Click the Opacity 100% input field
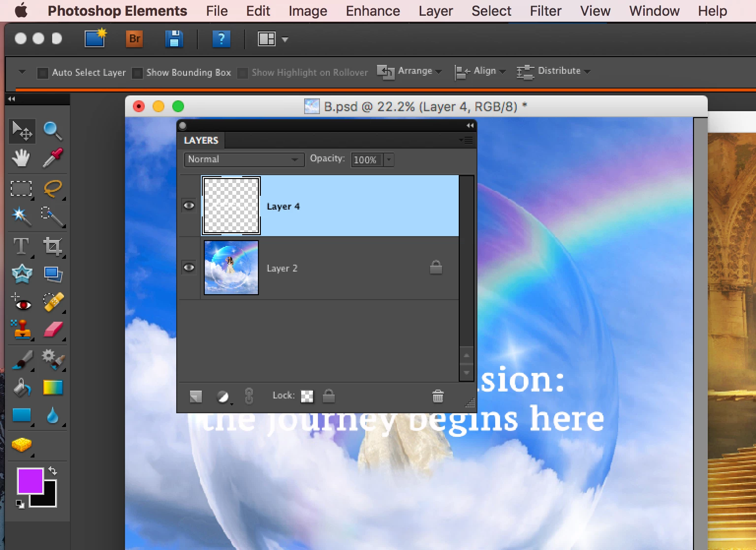This screenshot has width=756, height=550. click(x=366, y=159)
